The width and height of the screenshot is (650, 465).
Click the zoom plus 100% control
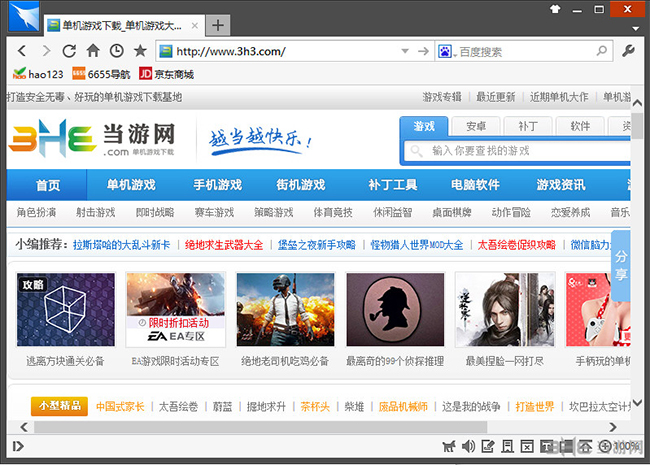[619, 446]
